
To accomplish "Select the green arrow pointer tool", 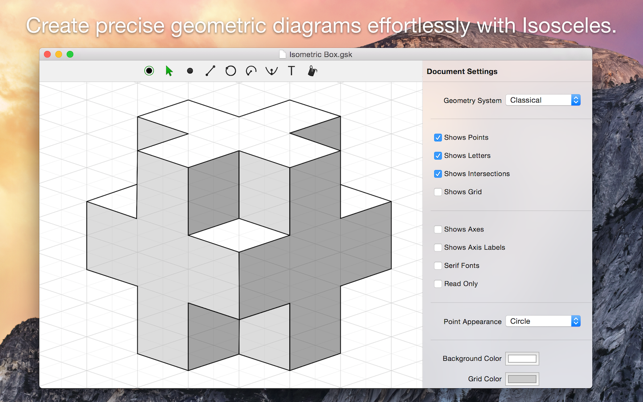I will (x=169, y=71).
